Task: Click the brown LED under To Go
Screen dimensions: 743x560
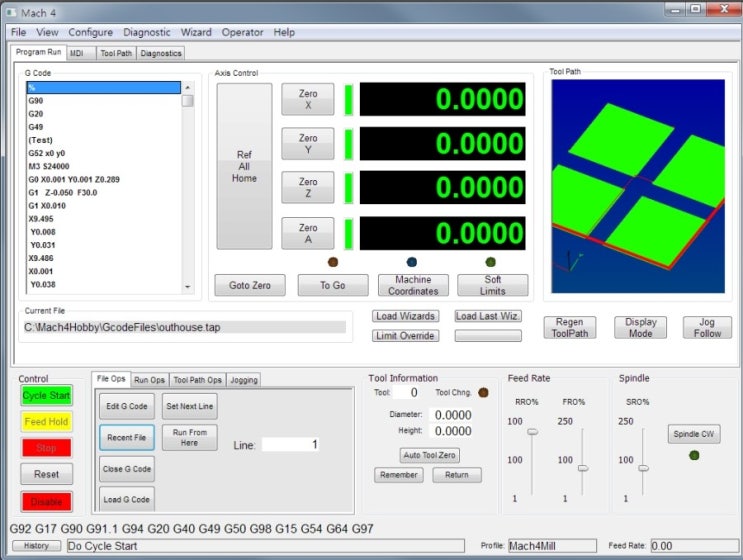Action: tap(333, 262)
